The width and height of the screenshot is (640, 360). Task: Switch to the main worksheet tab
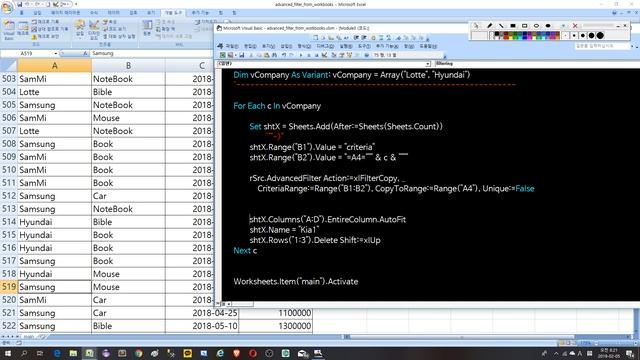click(29, 337)
